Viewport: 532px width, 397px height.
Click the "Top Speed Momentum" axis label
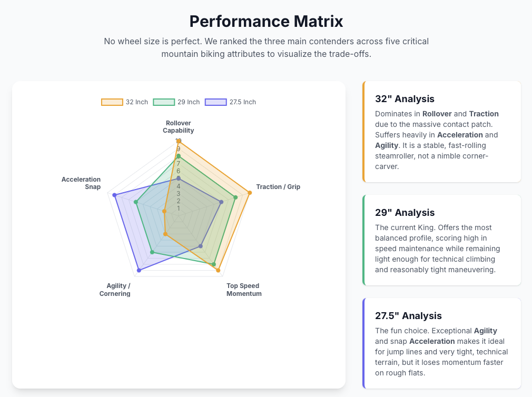[x=244, y=290]
